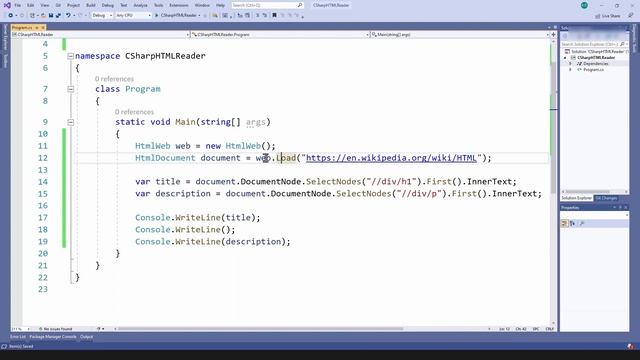Image resolution: width=640 pixels, height=360 pixels.
Task: Open the Debug configuration dropdown
Action: (x=102, y=16)
